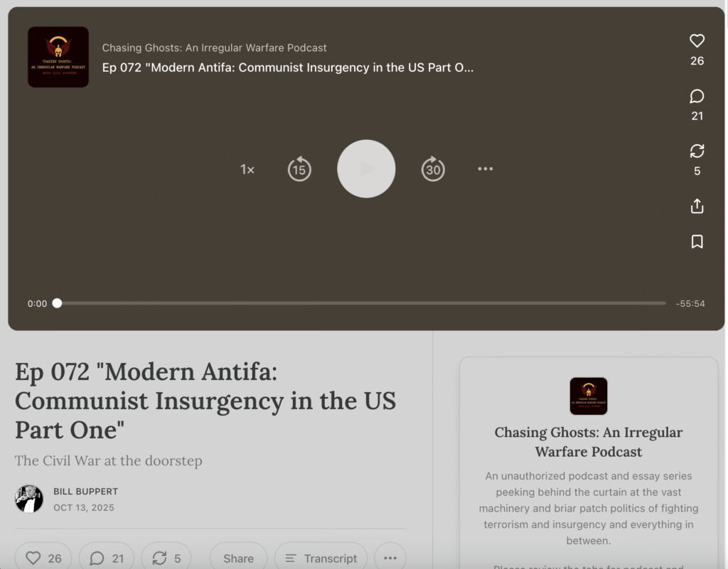The height and width of the screenshot is (569, 728).
Task: Open the 21 comments button below the post
Action: coord(107,558)
